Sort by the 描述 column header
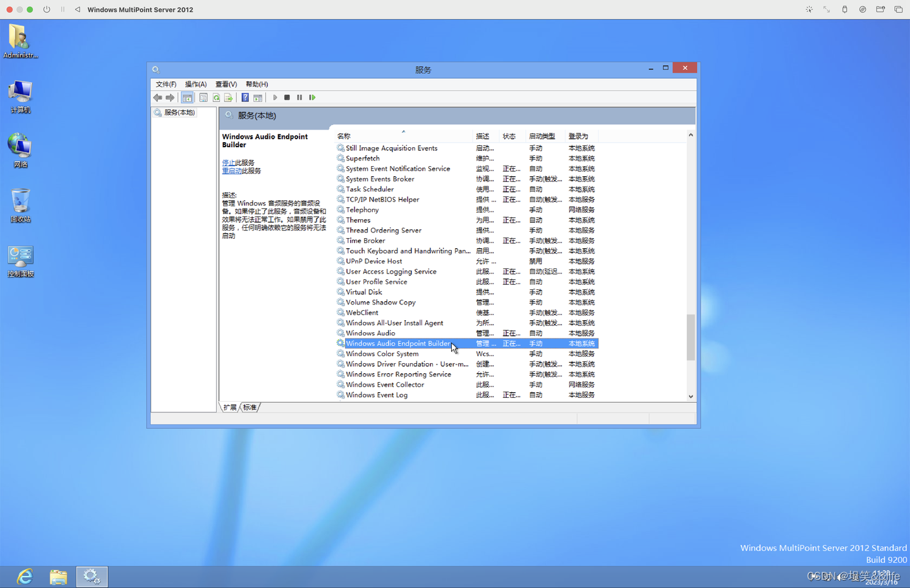 click(487, 136)
